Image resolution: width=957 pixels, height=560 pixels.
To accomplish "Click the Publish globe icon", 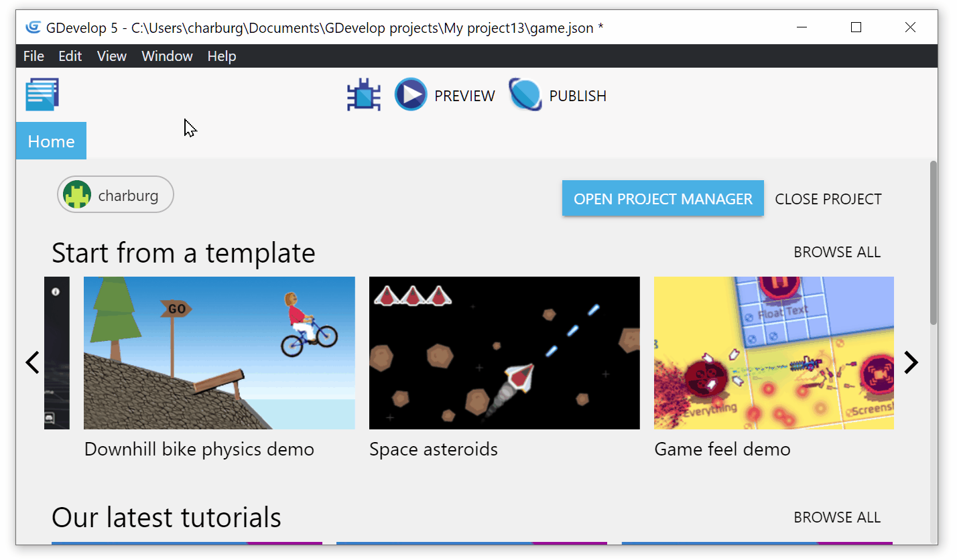I will click(525, 95).
